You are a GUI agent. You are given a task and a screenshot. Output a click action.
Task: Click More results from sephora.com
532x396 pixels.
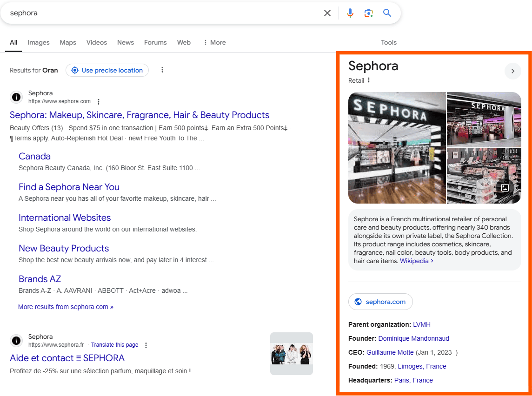click(66, 307)
